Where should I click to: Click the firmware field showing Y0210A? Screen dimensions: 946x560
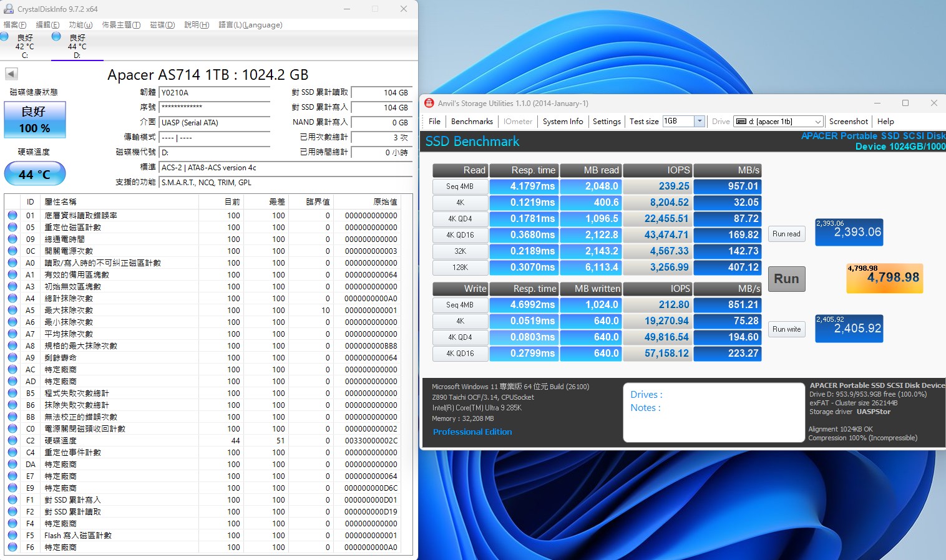tap(215, 92)
